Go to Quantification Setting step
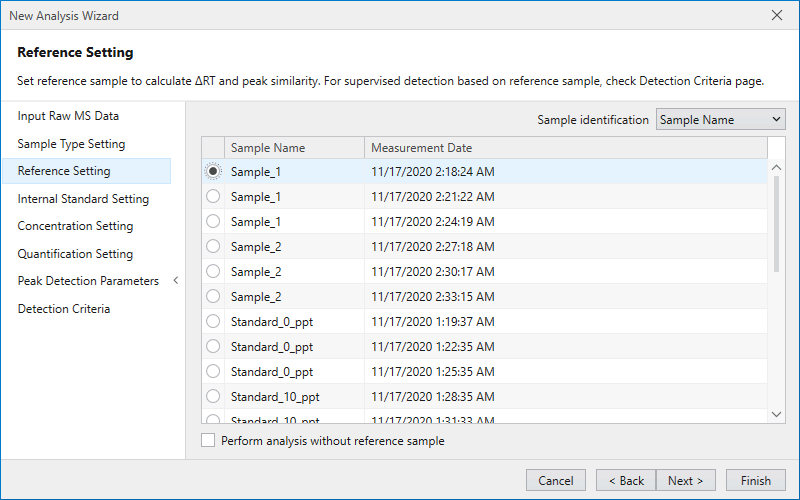 tap(75, 254)
